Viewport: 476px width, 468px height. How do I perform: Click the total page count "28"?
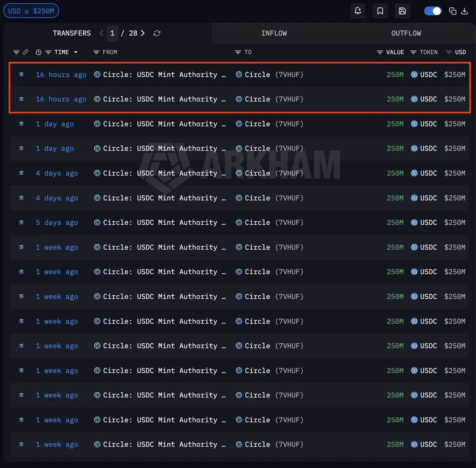tap(133, 33)
